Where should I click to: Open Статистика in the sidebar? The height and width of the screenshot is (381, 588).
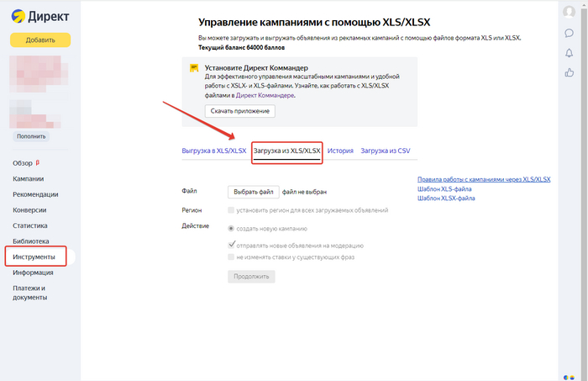(x=30, y=225)
